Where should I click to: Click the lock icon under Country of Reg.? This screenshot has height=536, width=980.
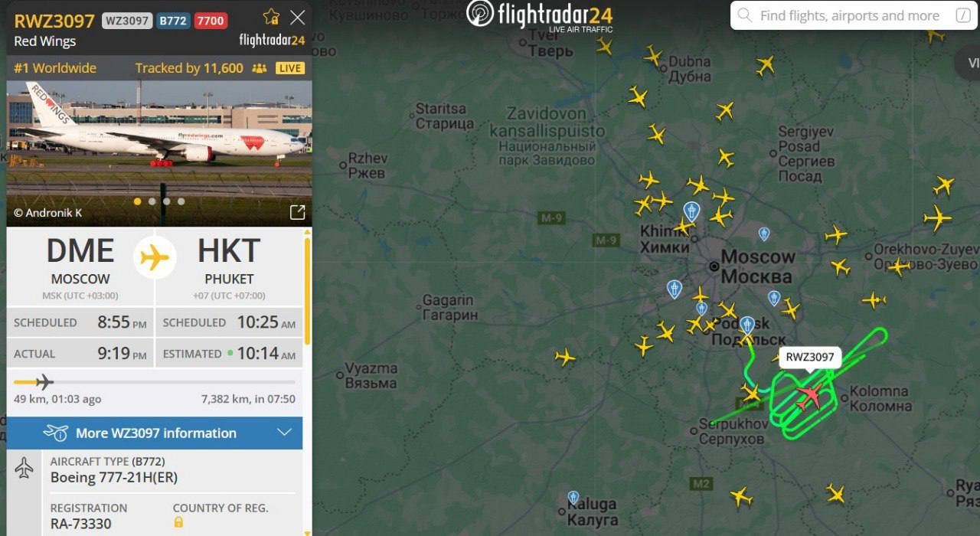tap(178, 522)
